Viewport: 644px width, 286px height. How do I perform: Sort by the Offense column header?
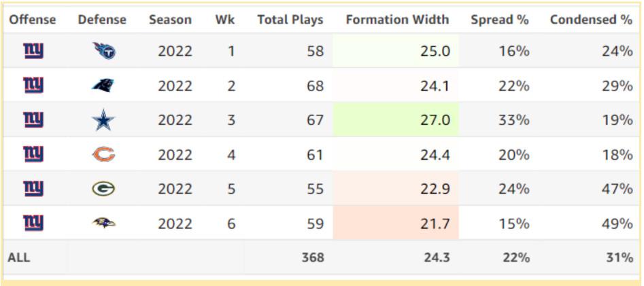pyautogui.click(x=33, y=20)
